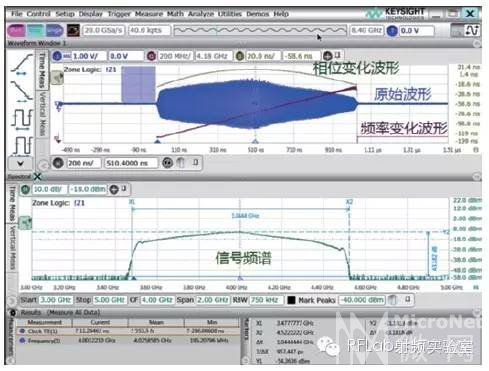Click the pink channel 1 button
Screen dimensions: 489x371
pyautogui.click(x=15, y=31)
